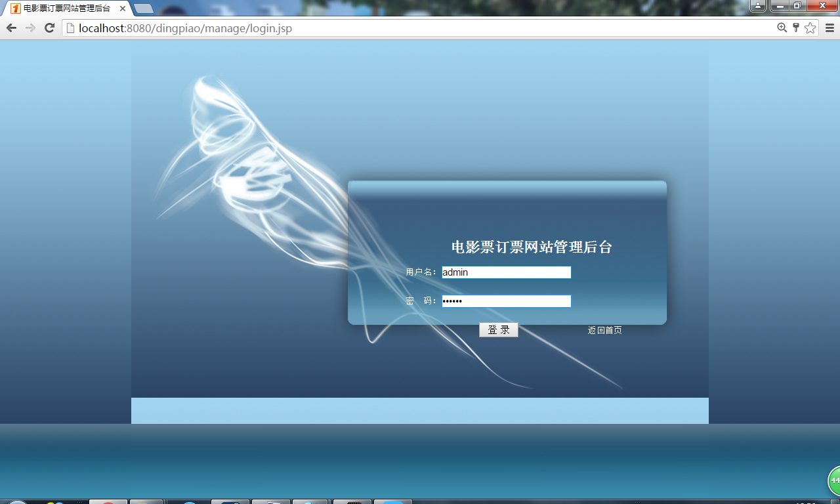Click the 登 录 login button
This screenshot has width=840, height=504.
tap(499, 330)
